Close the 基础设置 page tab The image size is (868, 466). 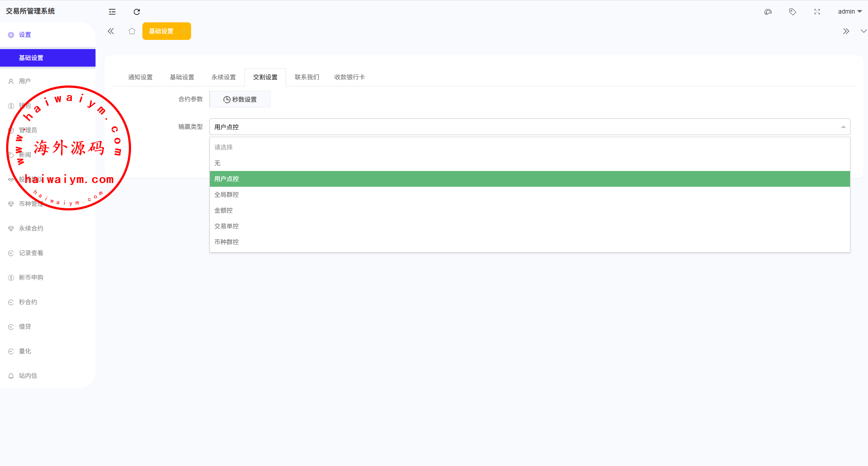[x=184, y=32]
